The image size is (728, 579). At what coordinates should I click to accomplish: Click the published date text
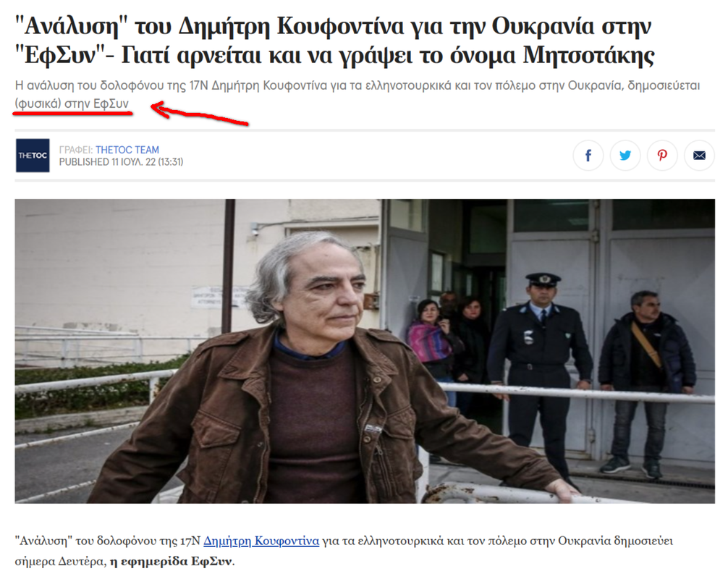(x=121, y=162)
